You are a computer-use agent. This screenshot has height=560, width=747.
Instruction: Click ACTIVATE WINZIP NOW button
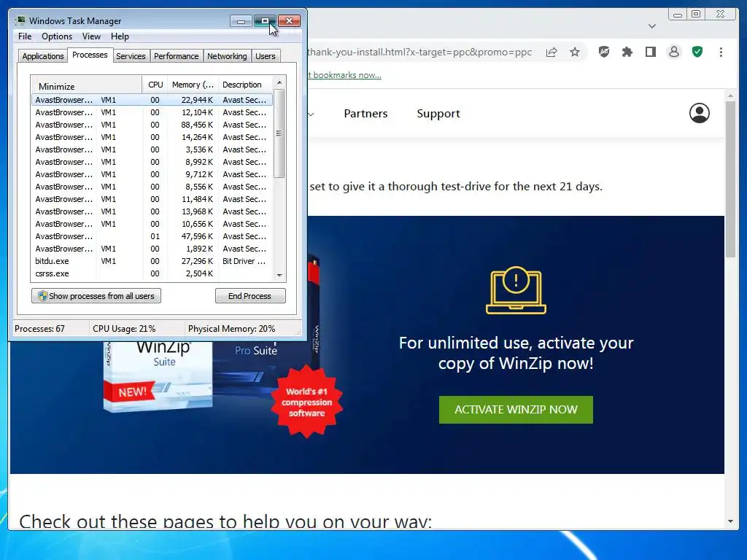pyautogui.click(x=516, y=410)
